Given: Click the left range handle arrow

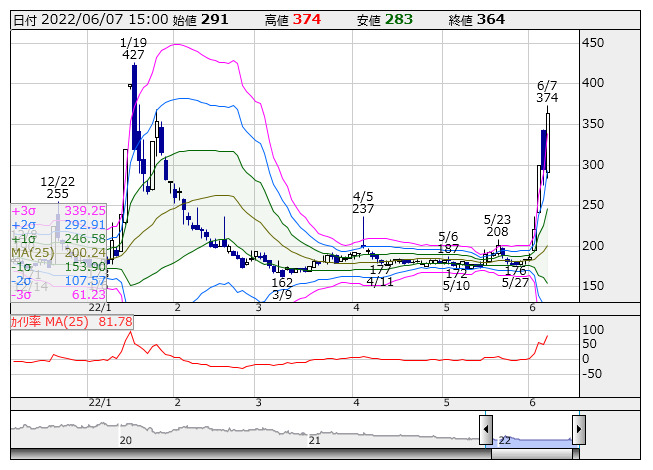Looking at the screenshot, I should 486,431.
